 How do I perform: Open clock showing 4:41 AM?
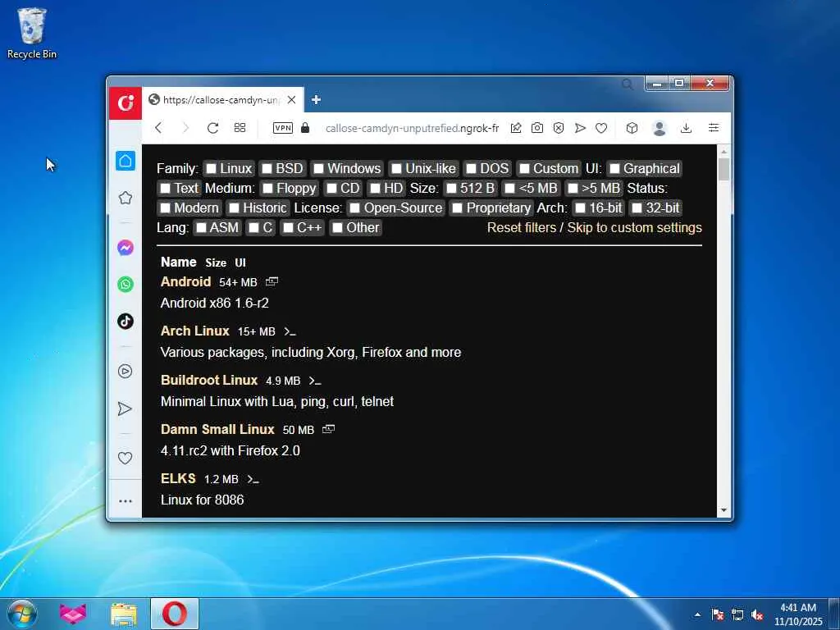[798, 614]
